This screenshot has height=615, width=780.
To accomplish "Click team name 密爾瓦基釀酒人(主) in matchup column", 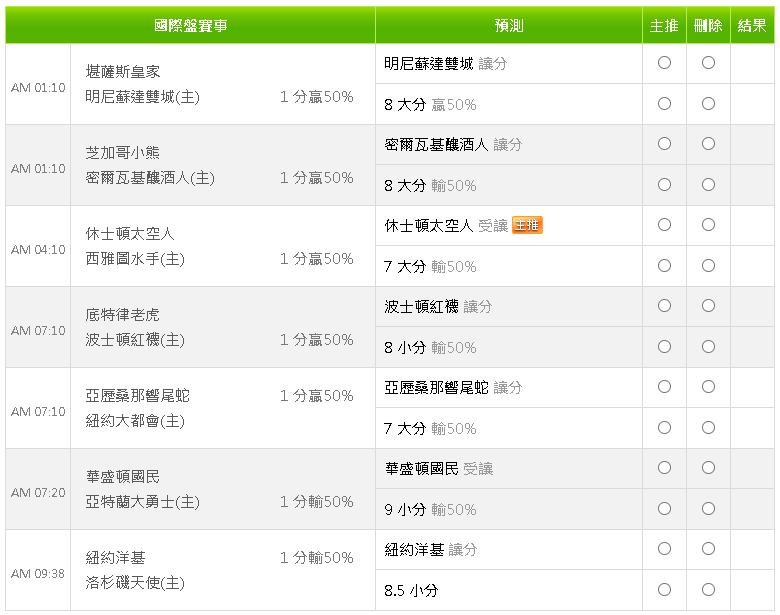I will tap(150, 178).
